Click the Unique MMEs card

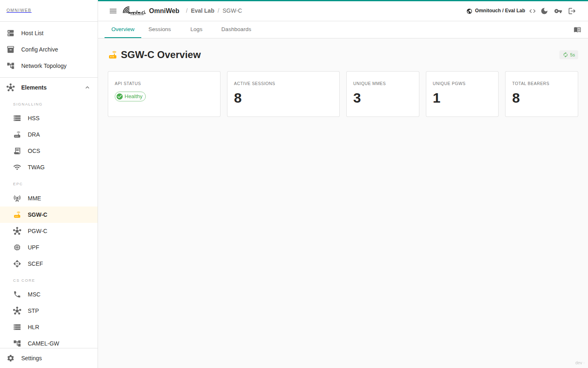(x=383, y=94)
